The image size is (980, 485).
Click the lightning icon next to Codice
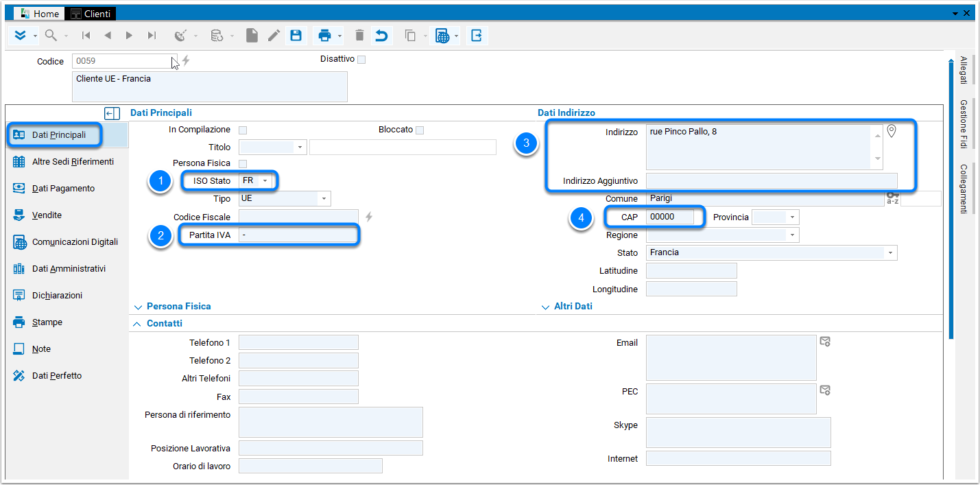click(186, 60)
